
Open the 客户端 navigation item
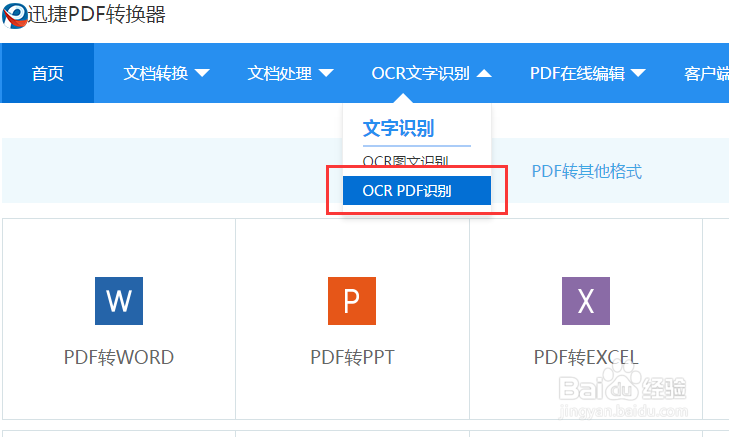click(x=706, y=73)
